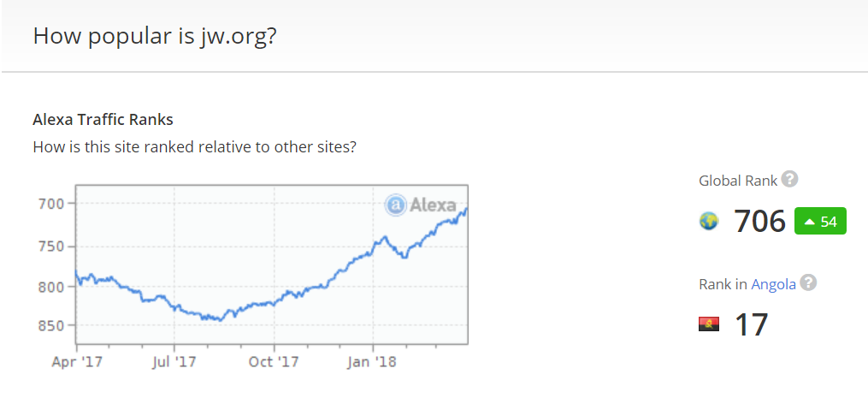Click the Alexa Traffic Ranks heading
The height and width of the screenshot is (410, 868).
(x=103, y=119)
